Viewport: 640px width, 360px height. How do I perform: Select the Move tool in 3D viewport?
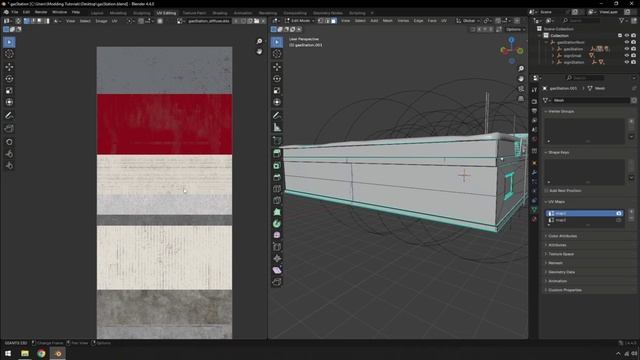click(277, 67)
